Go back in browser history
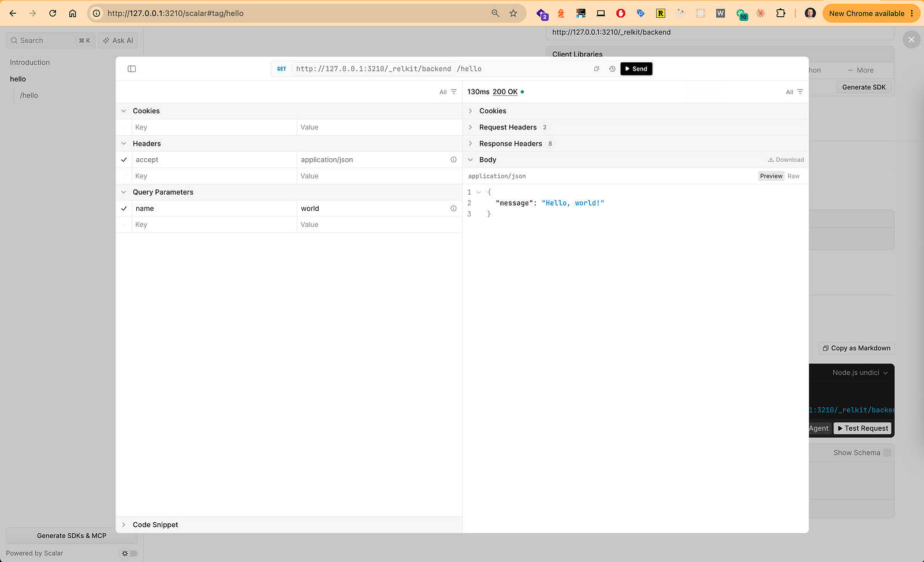This screenshot has height=562, width=924. point(13,13)
